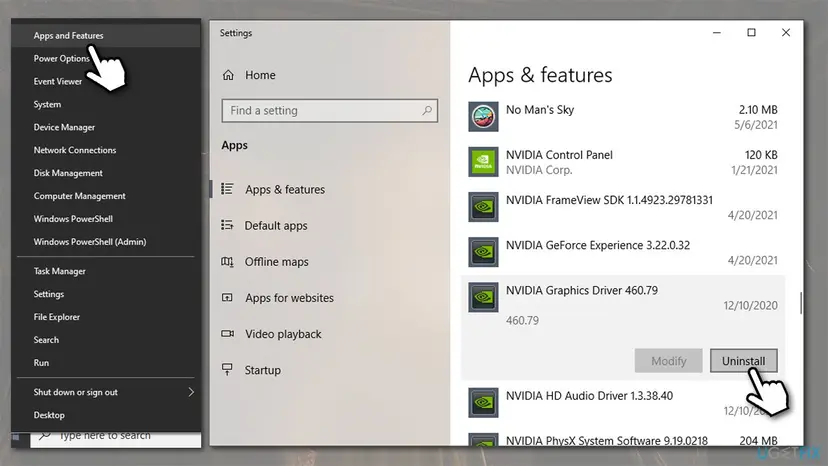The height and width of the screenshot is (466, 828).
Task: Maximize the Settings window
Action: (x=751, y=33)
